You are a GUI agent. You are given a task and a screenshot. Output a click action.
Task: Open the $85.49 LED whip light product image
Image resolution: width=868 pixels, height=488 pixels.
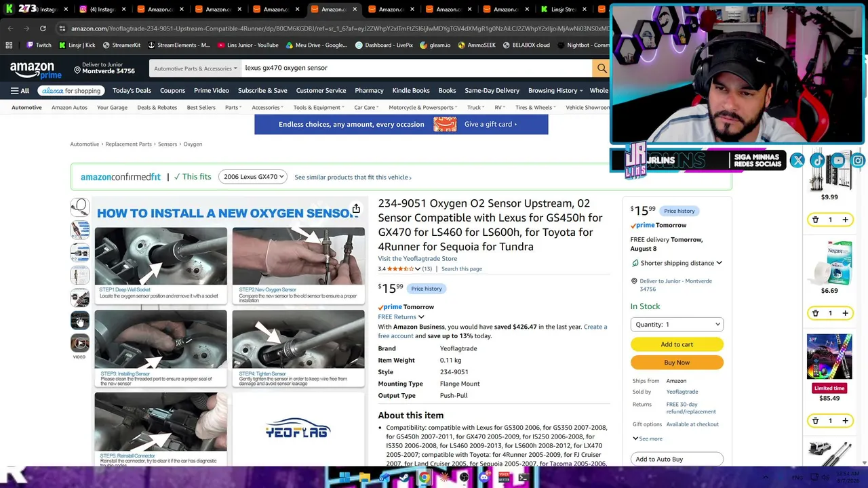(x=829, y=356)
